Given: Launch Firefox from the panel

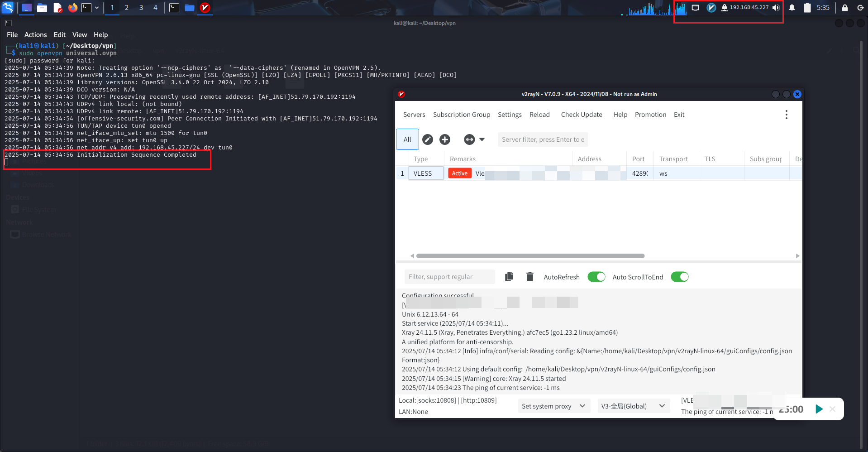Looking at the screenshot, I should click(x=72, y=8).
